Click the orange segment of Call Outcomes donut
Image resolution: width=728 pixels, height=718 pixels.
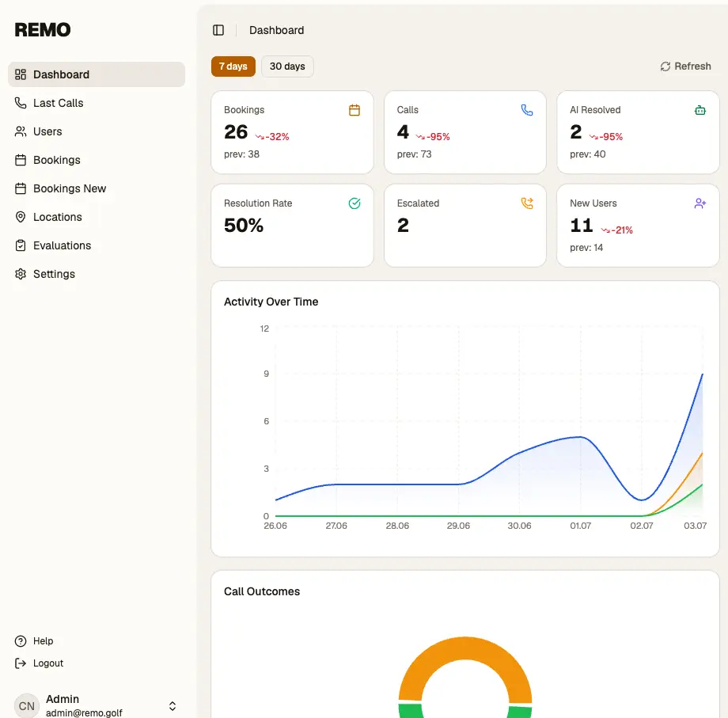[464, 648]
